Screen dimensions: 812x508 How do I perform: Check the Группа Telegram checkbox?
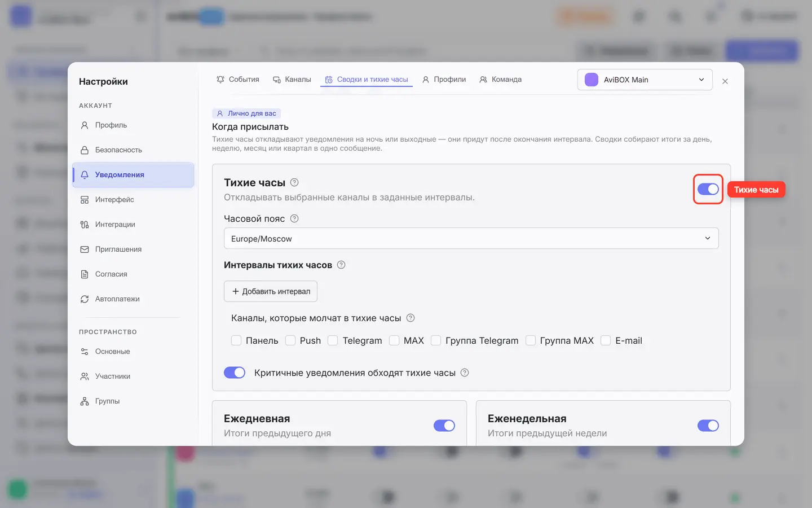[436, 340]
